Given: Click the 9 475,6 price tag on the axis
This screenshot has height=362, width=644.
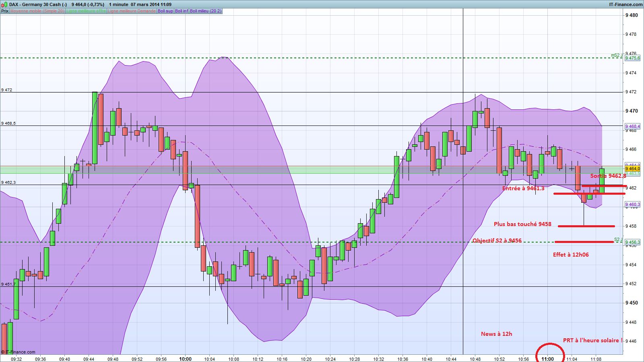Looking at the screenshot, I should coord(632,58).
